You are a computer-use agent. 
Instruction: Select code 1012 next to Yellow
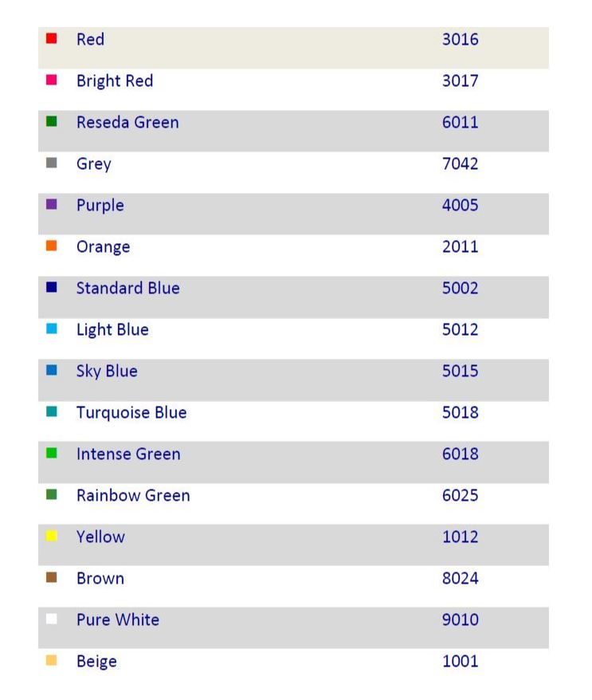pos(461,537)
